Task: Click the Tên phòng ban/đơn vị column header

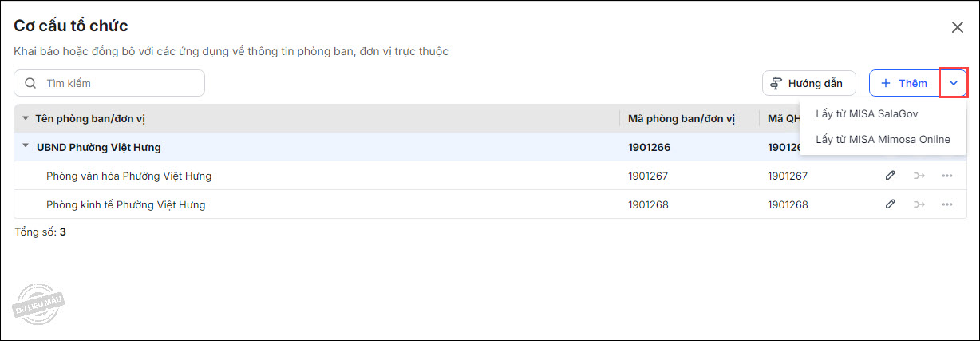Action: [x=90, y=119]
